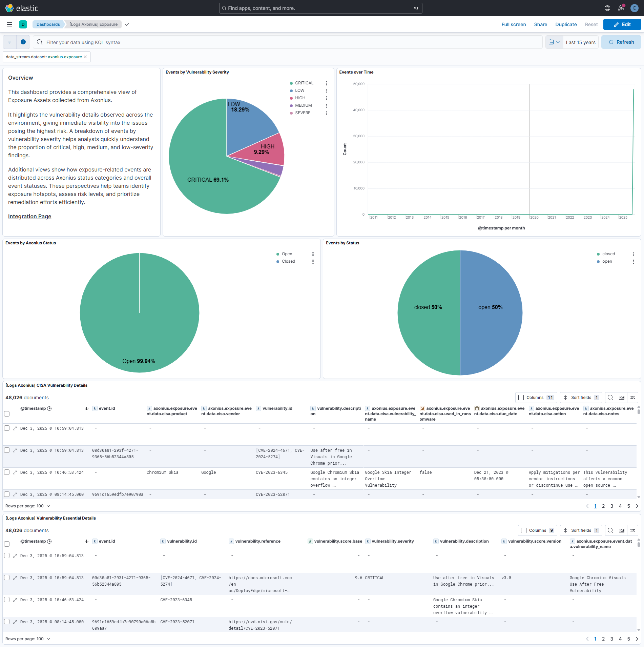Open keyboard shortcuts in CISA Vulnerability table
The width and height of the screenshot is (644, 647).
click(622, 398)
